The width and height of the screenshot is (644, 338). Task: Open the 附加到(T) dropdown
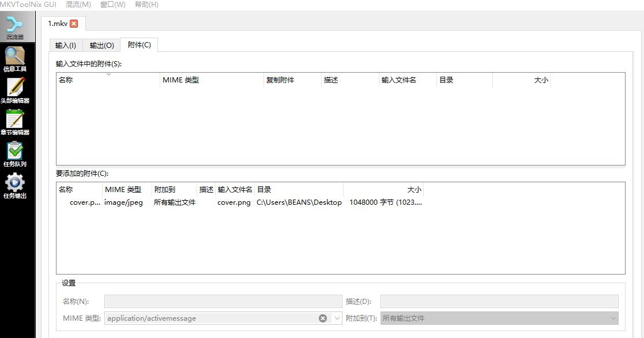[499, 318]
